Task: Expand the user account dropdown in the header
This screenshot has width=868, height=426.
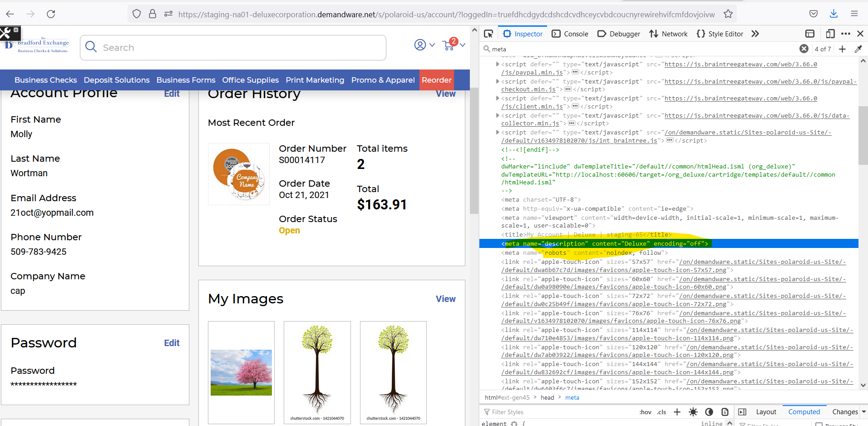Action: tap(424, 45)
